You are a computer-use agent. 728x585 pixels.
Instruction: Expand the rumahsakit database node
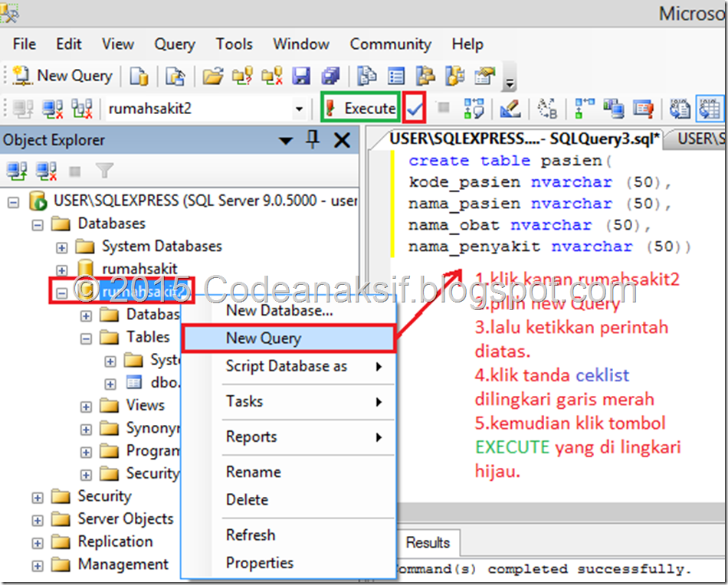[62, 270]
